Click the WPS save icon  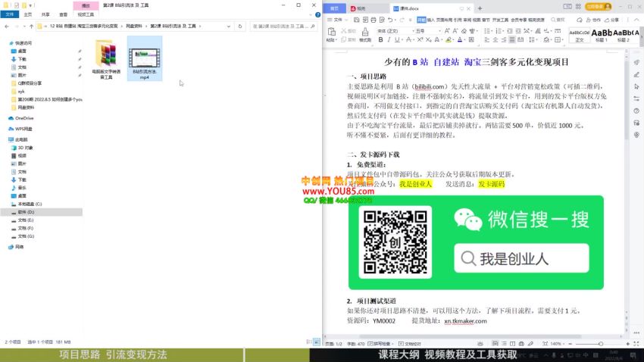(357, 20)
